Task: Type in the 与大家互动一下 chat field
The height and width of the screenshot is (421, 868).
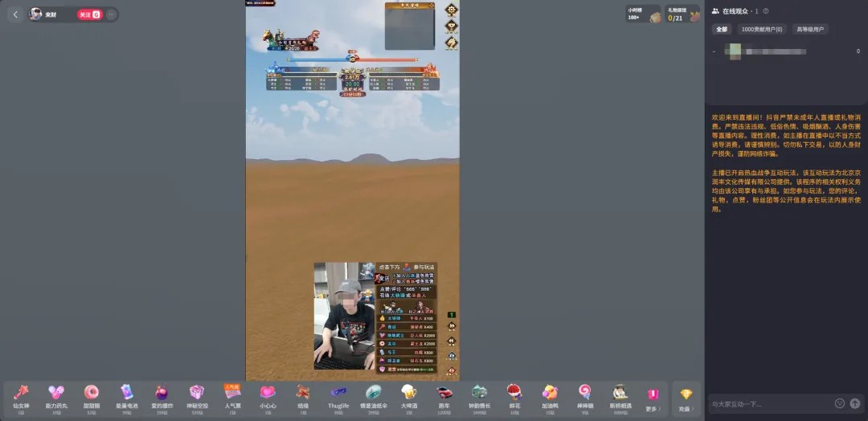Action: [x=768, y=403]
